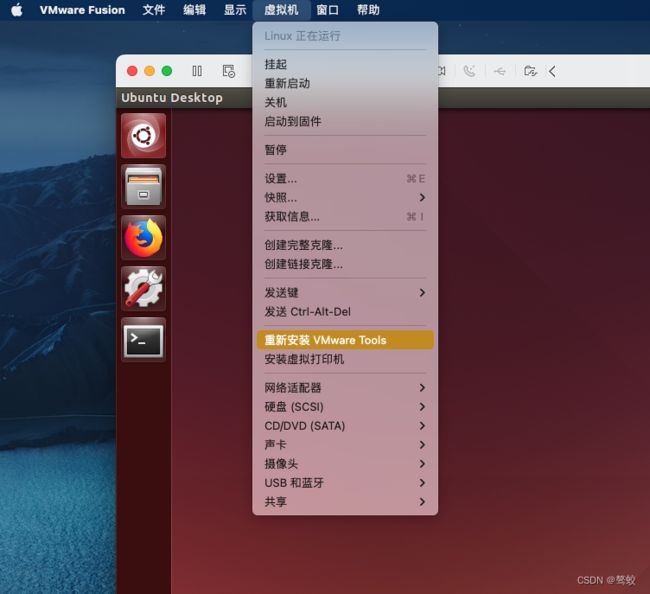The width and height of the screenshot is (650, 594).
Task: Click 重新安装 VMware Tools
Action: pyautogui.click(x=345, y=340)
